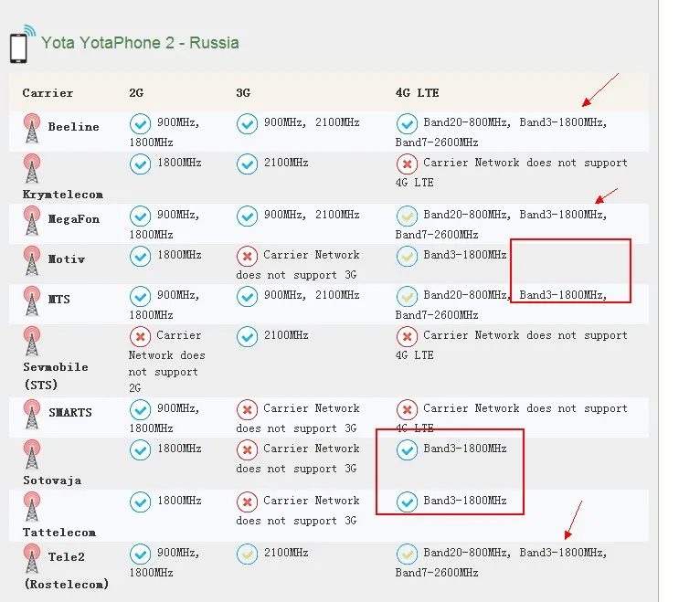700x602 pixels.
Task: Select the SMARTS carrier name
Action: coord(70,413)
